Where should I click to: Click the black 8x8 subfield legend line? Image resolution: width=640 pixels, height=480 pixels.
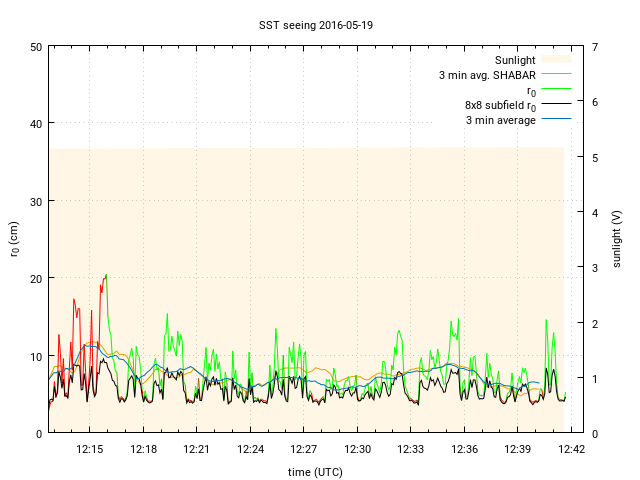557,105
